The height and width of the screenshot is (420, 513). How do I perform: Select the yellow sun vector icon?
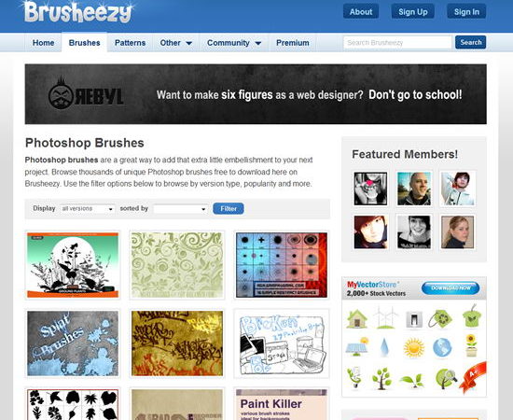pos(414,347)
